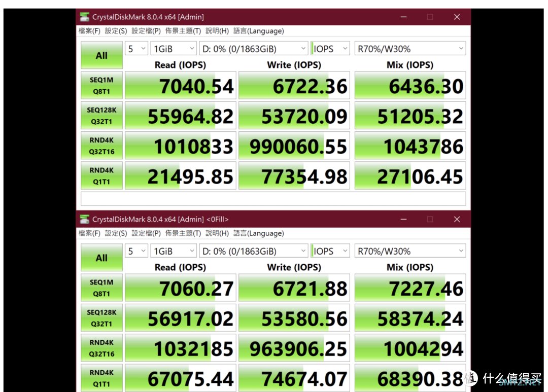548x392 pixels.
Task: Expand IOPS unit dropdown in 0Fill window
Action: click(x=330, y=251)
